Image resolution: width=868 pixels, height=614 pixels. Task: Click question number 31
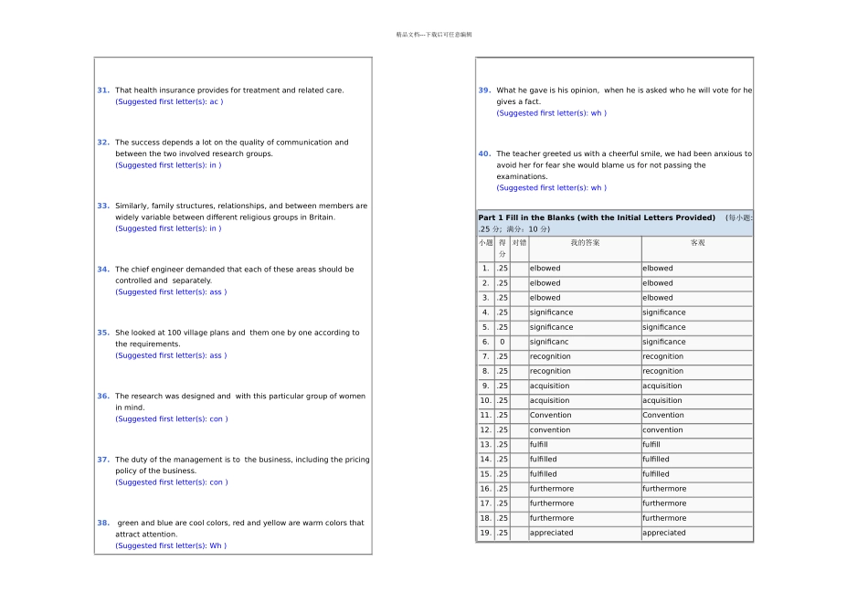[103, 90]
